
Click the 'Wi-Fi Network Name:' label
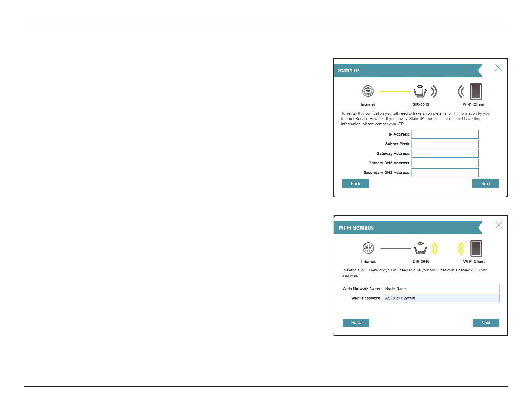pos(362,288)
